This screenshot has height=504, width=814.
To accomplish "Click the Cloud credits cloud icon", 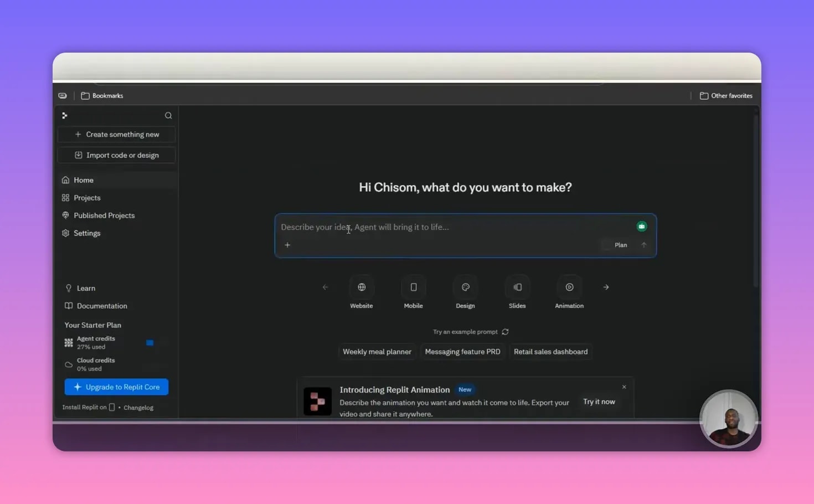I will [x=69, y=364].
